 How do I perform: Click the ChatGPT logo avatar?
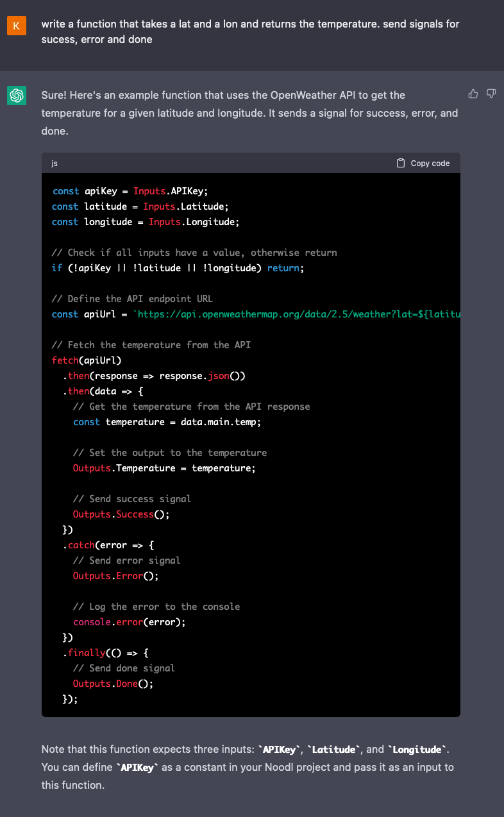[x=17, y=96]
